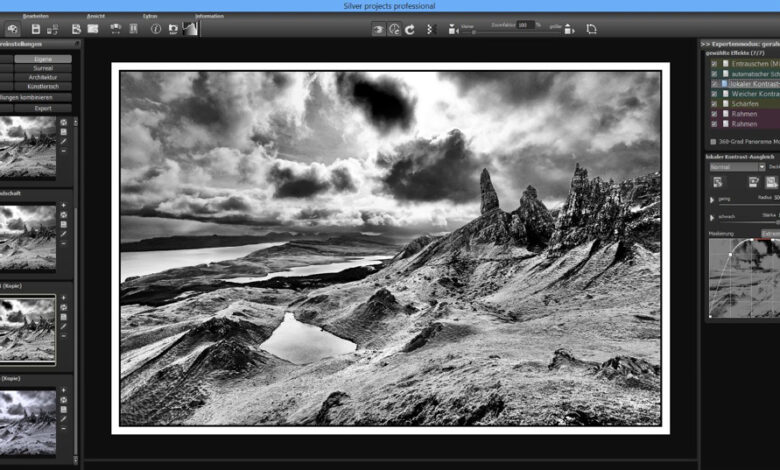Screen dimensions: 780x470
Task: Click the Zoomfaktor percentage input field
Action: [x=525, y=24]
